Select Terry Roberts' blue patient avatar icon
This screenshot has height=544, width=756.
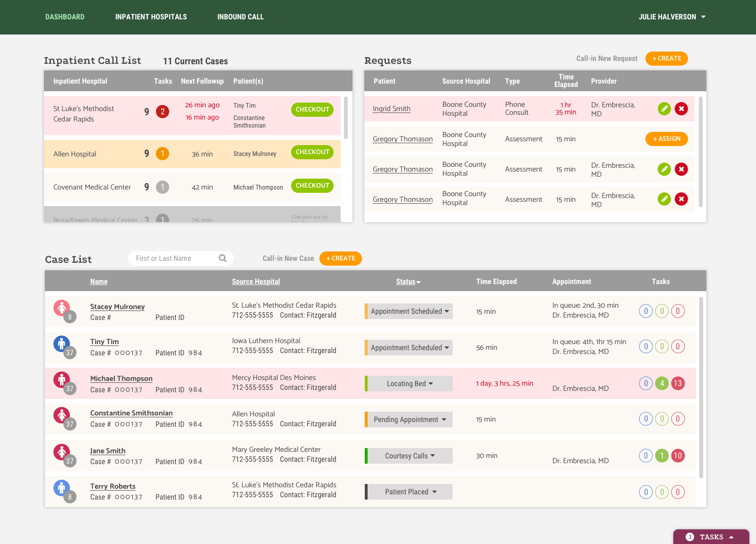click(x=62, y=487)
